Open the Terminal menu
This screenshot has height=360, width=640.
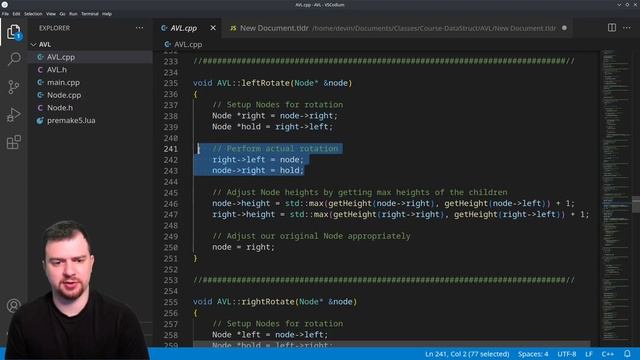click(90, 13)
